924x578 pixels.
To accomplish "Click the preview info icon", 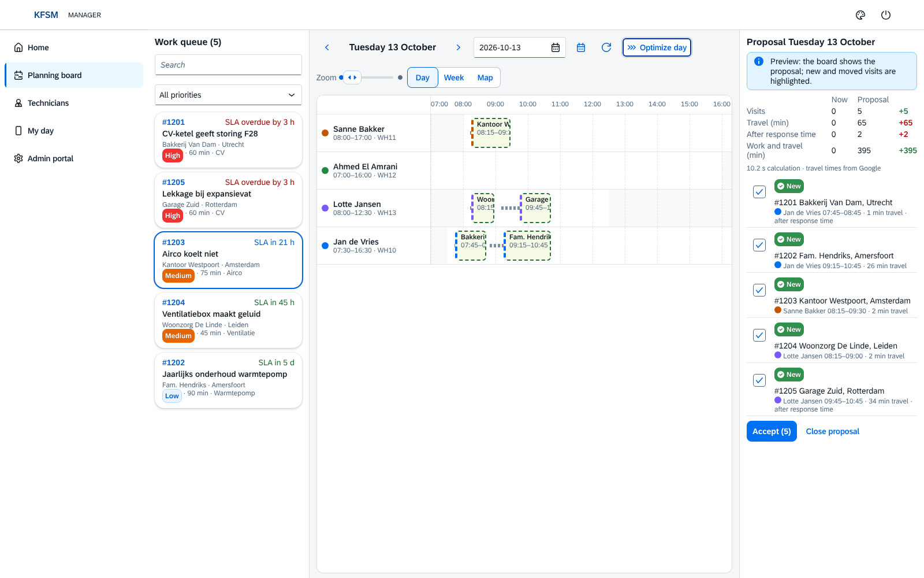I will tap(759, 61).
